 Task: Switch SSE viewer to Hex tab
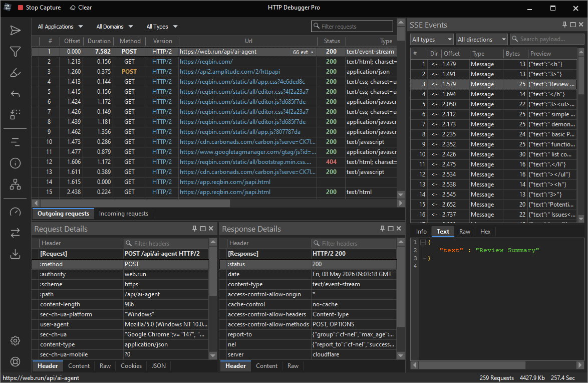pyautogui.click(x=485, y=232)
